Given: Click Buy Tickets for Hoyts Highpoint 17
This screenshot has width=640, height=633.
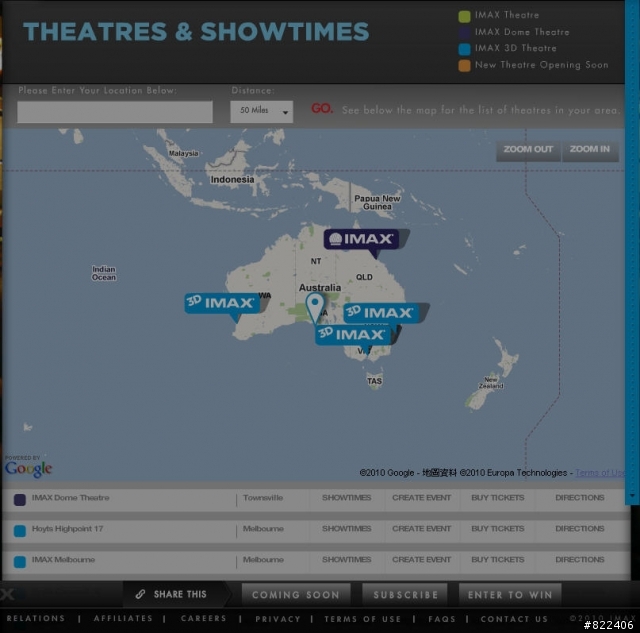Looking at the screenshot, I should [x=498, y=529].
